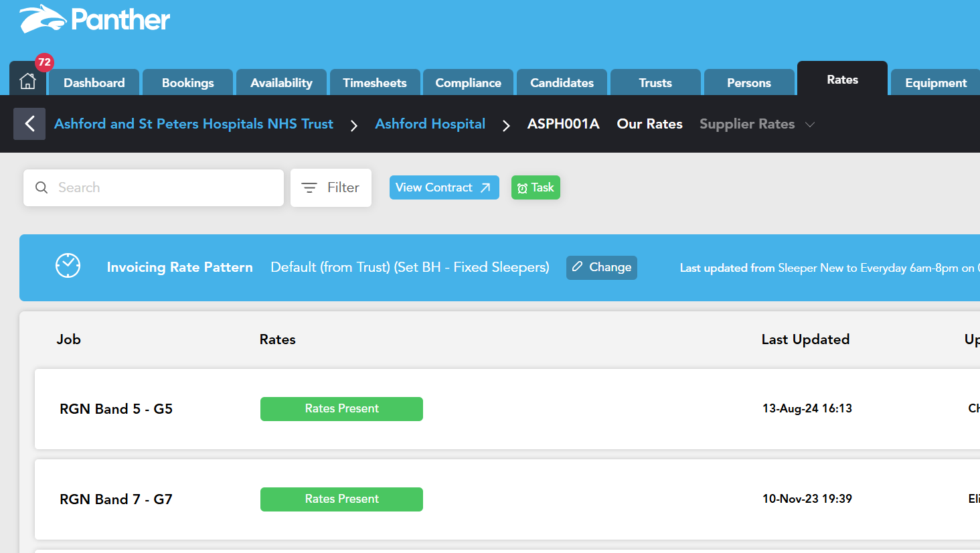Click the red 72 notification badge
Screen dimensions: 980x553
point(44,62)
